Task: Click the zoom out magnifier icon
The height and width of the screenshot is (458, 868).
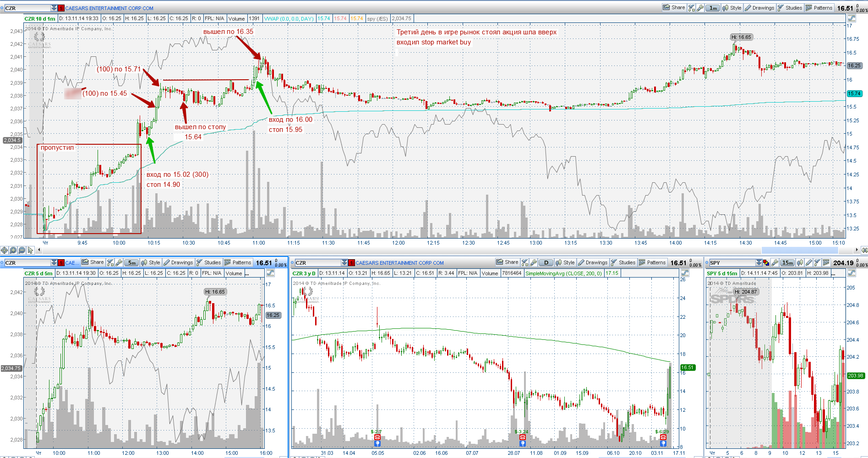Action: tap(22, 250)
